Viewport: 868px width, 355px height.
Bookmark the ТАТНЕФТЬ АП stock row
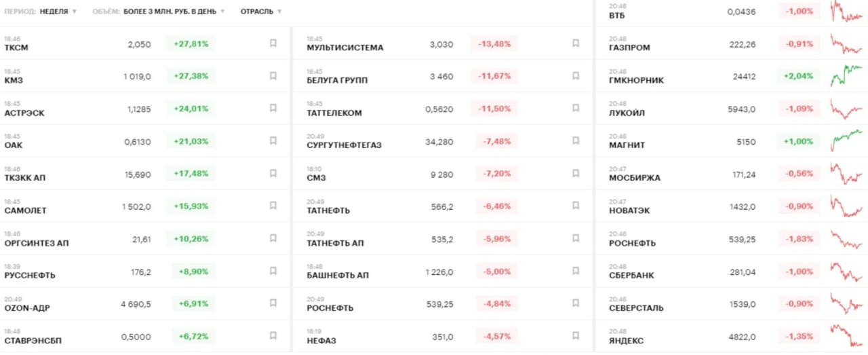pyautogui.click(x=576, y=238)
